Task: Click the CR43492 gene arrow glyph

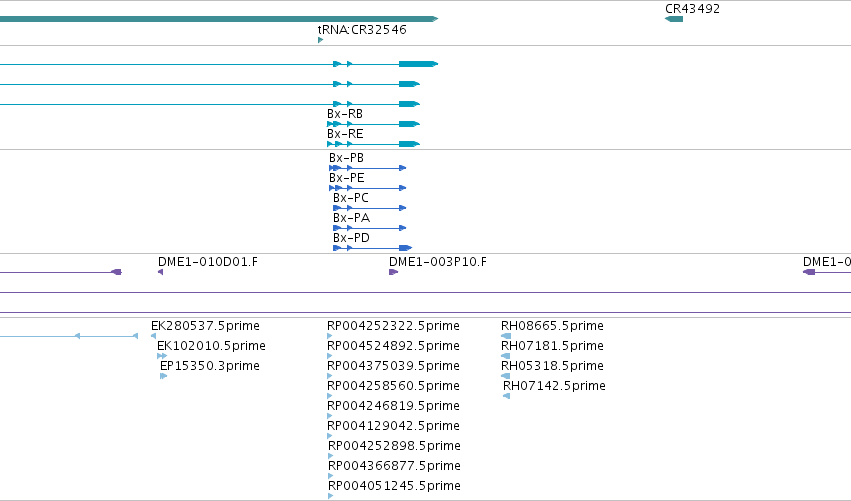Action: pyautogui.click(x=674, y=19)
